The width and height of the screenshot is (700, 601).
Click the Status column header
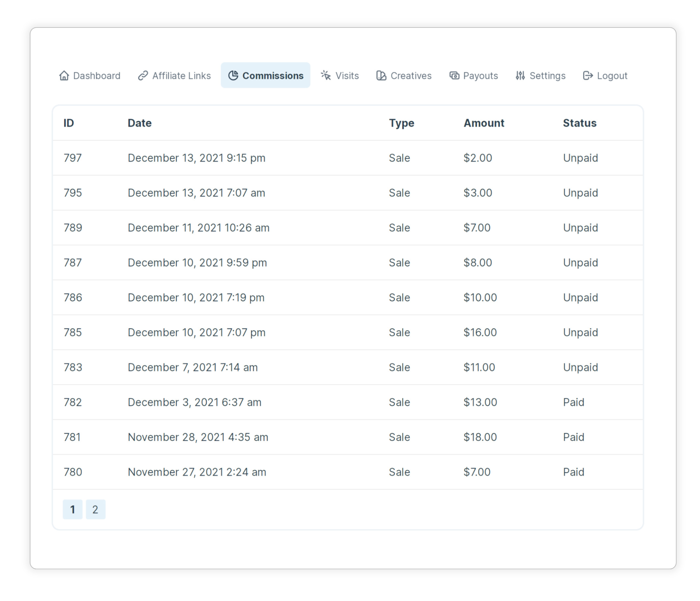579,123
